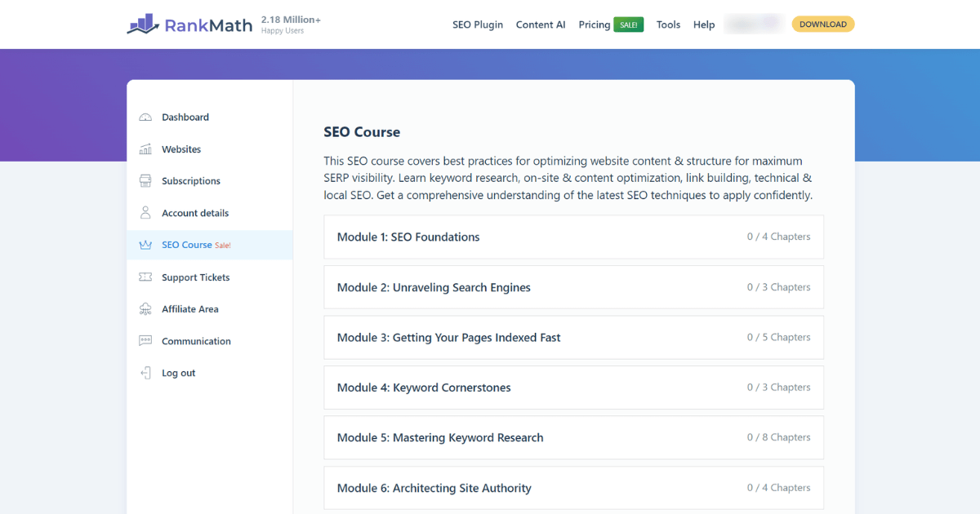Open Tools in top navigation
Screen dimensions: 980x514
(668, 24)
